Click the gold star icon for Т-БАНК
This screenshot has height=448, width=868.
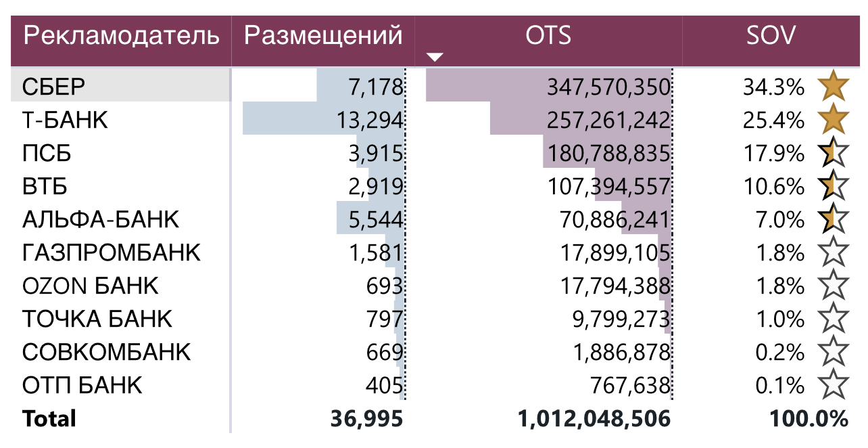833,120
